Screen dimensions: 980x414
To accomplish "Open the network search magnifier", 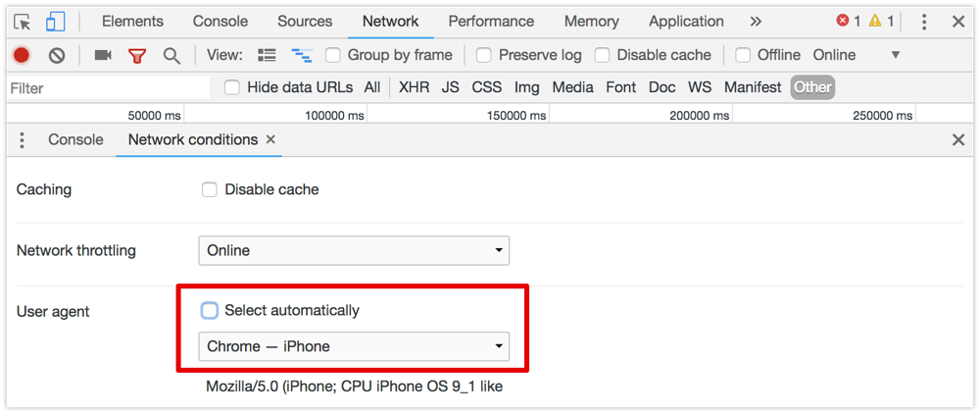I will pyautogui.click(x=171, y=56).
